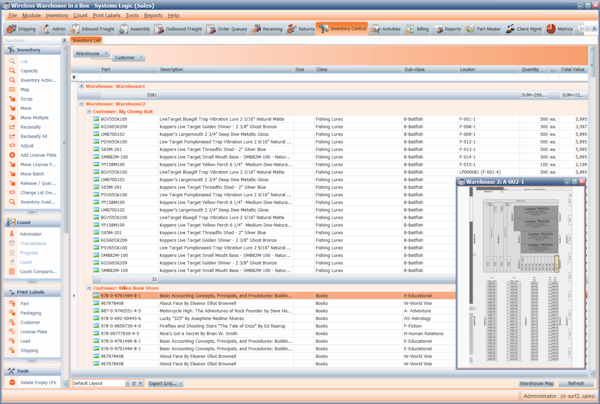Open the Help menu
Screen dimensions: 600x404
click(x=173, y=16)
